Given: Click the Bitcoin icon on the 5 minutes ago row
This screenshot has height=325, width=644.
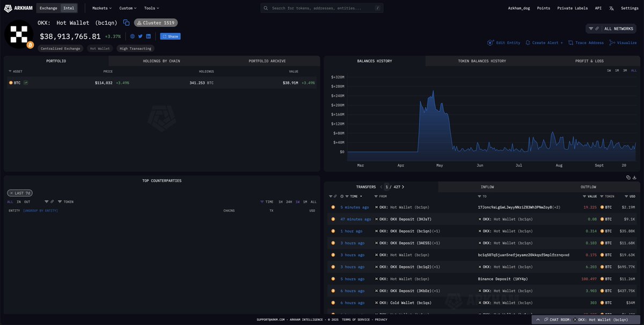Looking at the screenshot, I should point(333,207).
